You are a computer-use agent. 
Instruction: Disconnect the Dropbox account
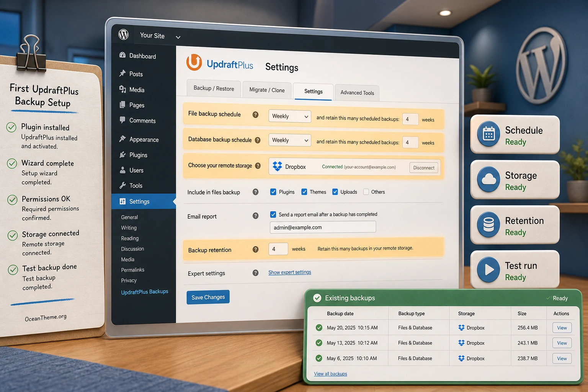424,168
